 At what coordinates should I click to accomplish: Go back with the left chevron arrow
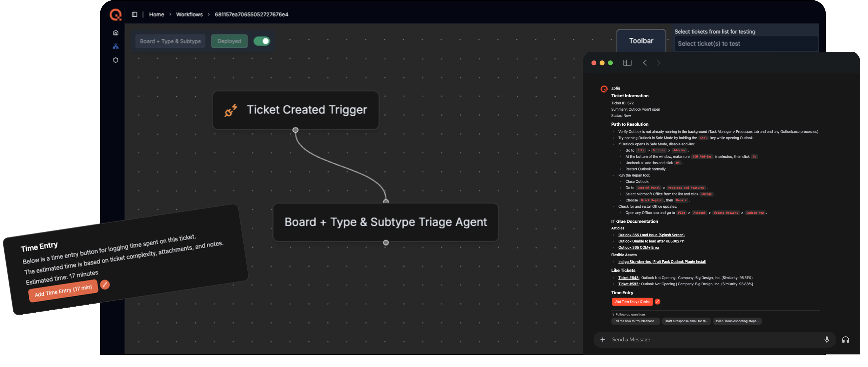pyautogui.click(x=645, y=63)
